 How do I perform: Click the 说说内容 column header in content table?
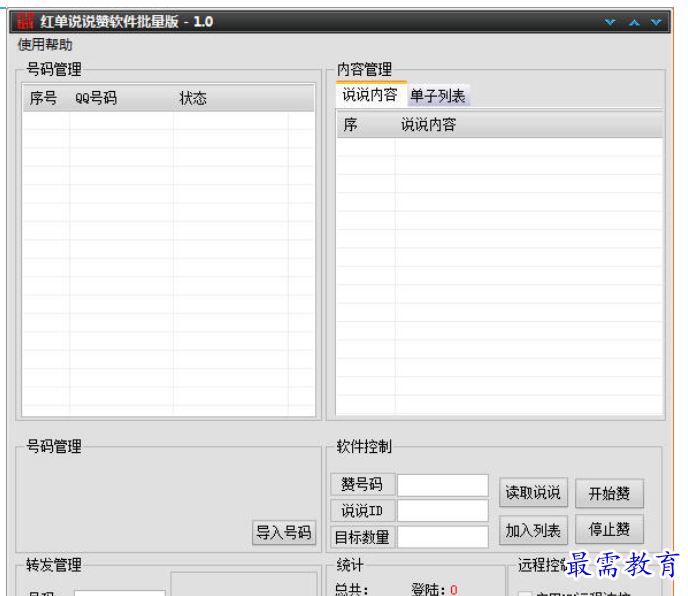click(428, 125)
